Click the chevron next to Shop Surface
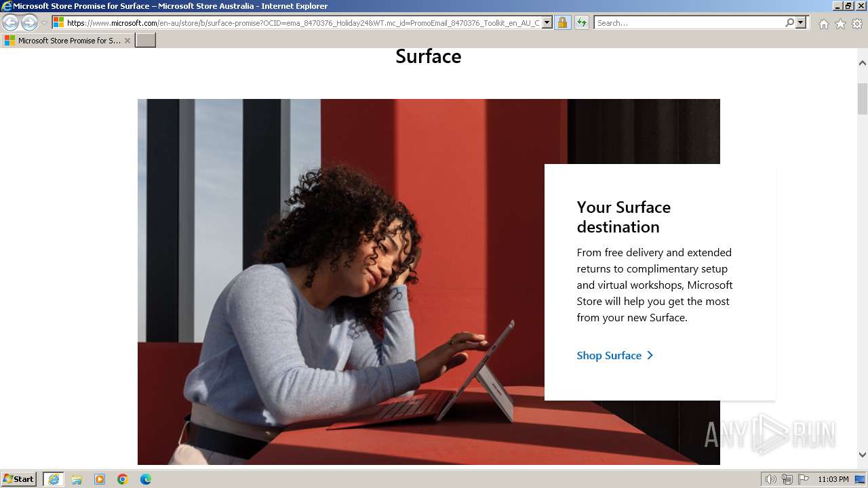The image size is (868, 488). point(650,355)
